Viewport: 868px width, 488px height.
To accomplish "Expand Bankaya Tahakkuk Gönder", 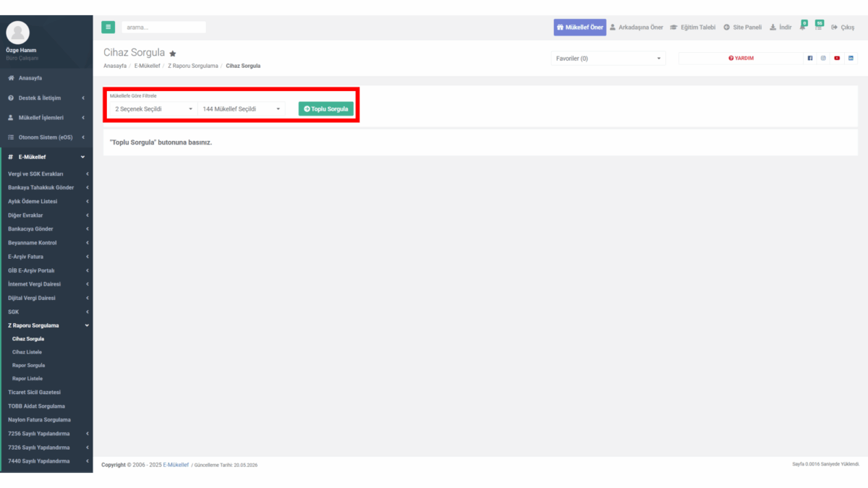I will point(46,187).
